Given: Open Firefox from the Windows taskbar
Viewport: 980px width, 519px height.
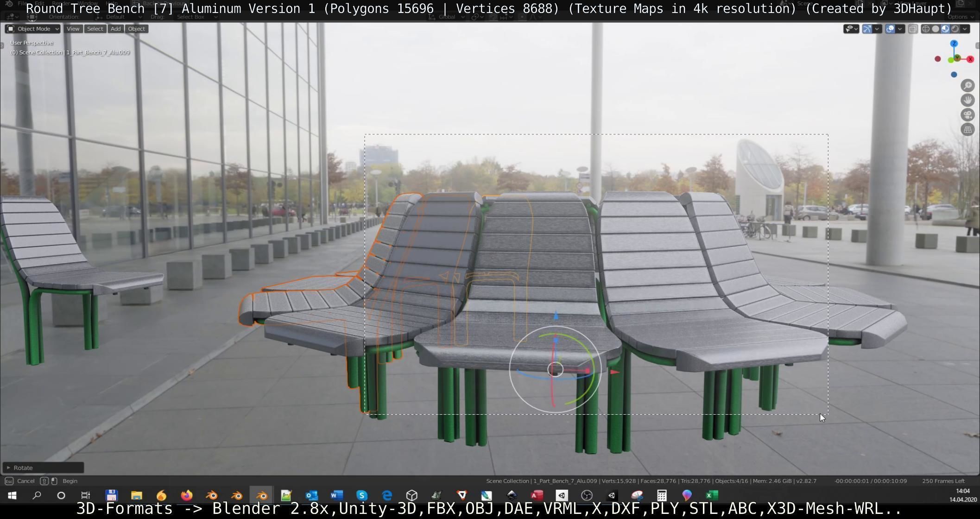Looking at the screenshot, I should click(187, 495).
